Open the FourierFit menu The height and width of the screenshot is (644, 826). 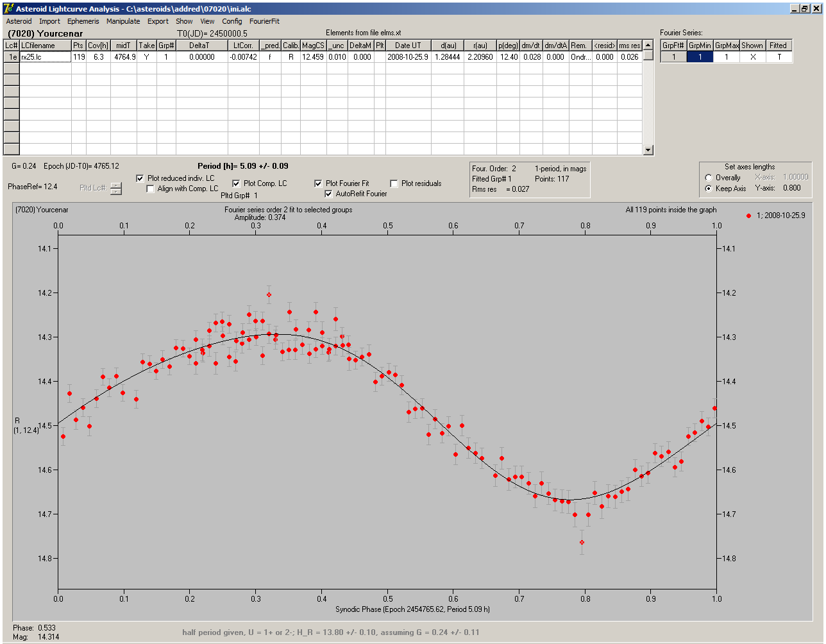tap(264, 21)
